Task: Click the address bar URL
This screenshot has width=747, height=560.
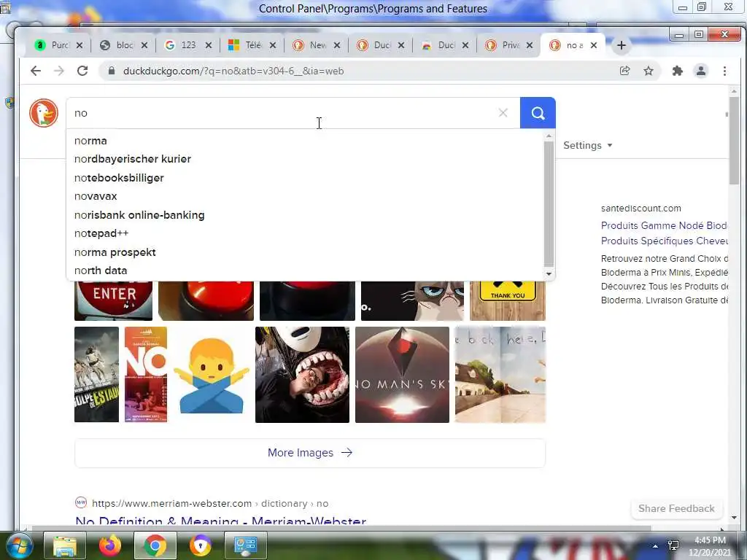Action: (x=233, y=71)
